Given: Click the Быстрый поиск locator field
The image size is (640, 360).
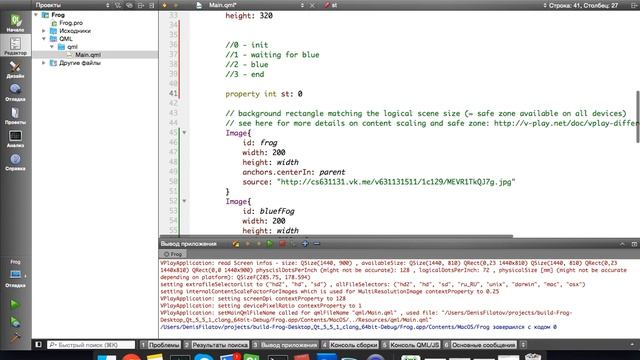Looking at the screenshot, I should [91, 345].
